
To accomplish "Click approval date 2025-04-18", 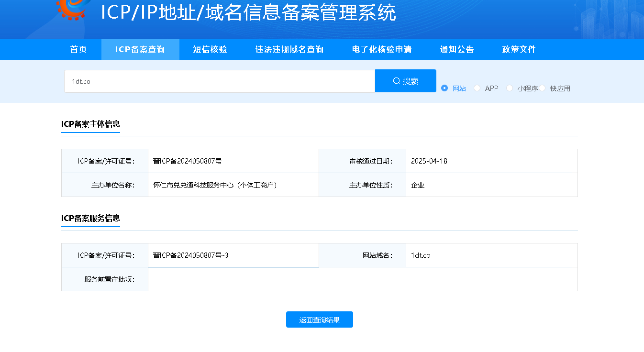I will (429, 161).
